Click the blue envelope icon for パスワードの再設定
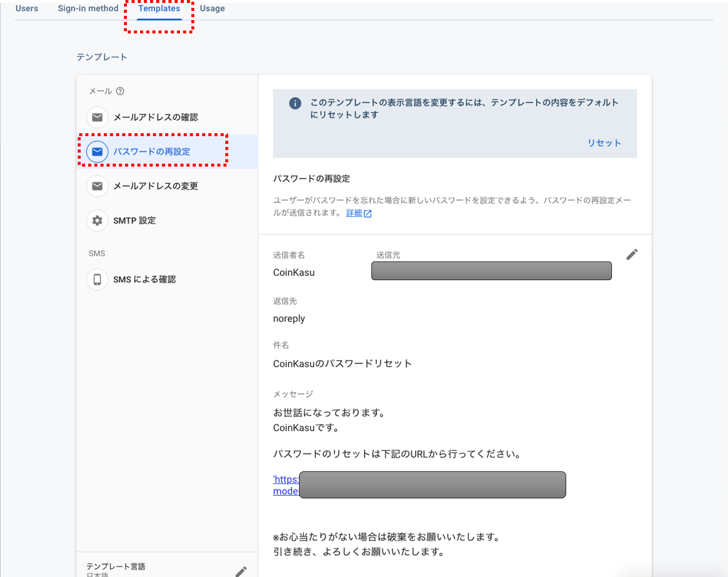The image size is (728, 577). pyautogui.click(x=97, y=152)
